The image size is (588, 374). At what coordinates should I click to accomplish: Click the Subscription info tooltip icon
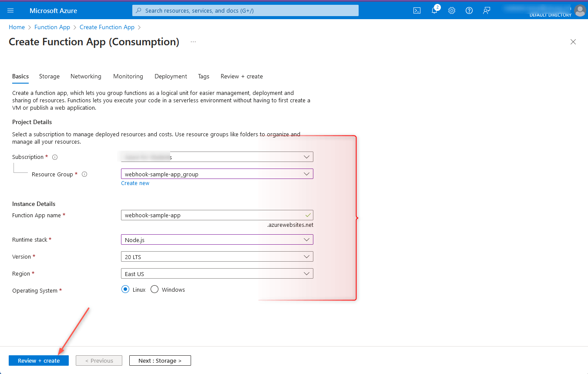(54, 157)
